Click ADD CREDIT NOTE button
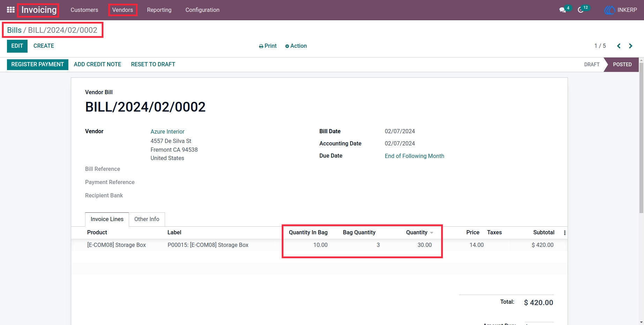644x325 pixels. coord(98,65)
